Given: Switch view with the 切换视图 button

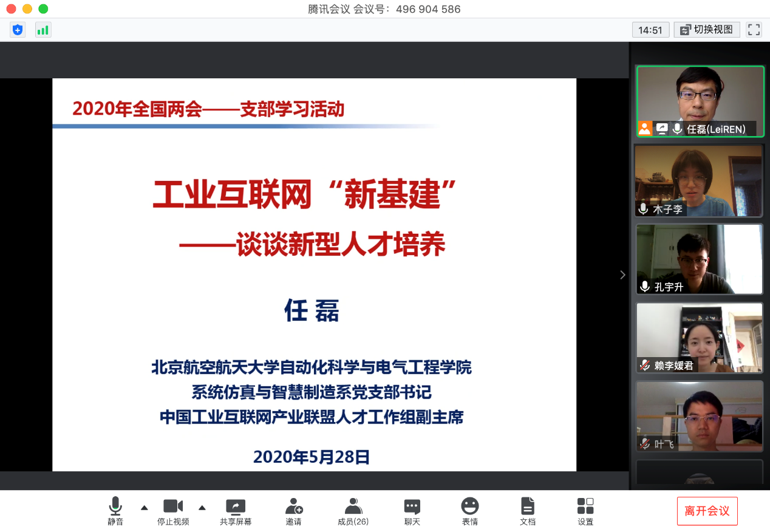Looking at the screenshot, I should (707, 30).
